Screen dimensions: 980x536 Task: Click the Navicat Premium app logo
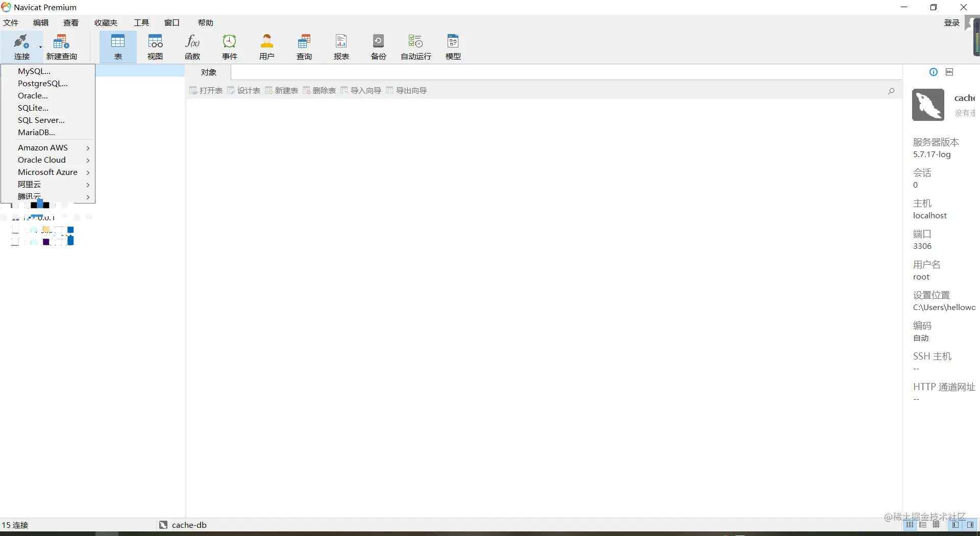click(x=6, y=7)
